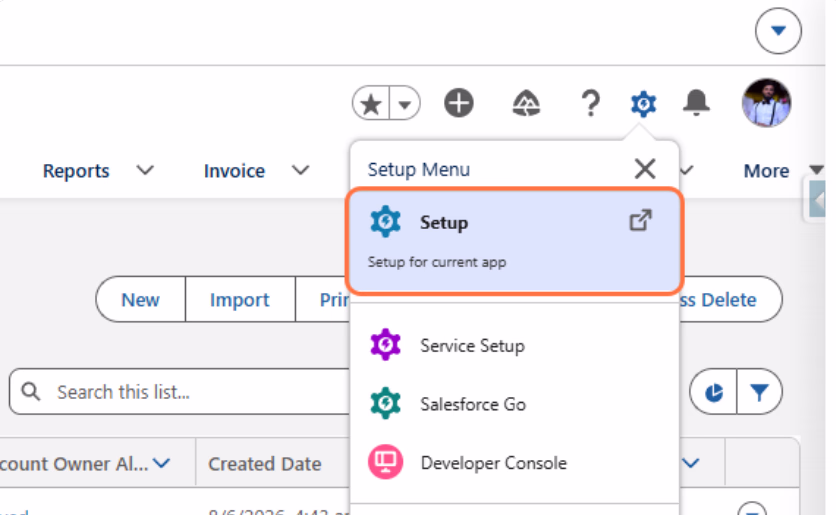Viewport: 836px width, 515px height.
Task: Click the Setup gear icon in header
Action: coord(644,103)
